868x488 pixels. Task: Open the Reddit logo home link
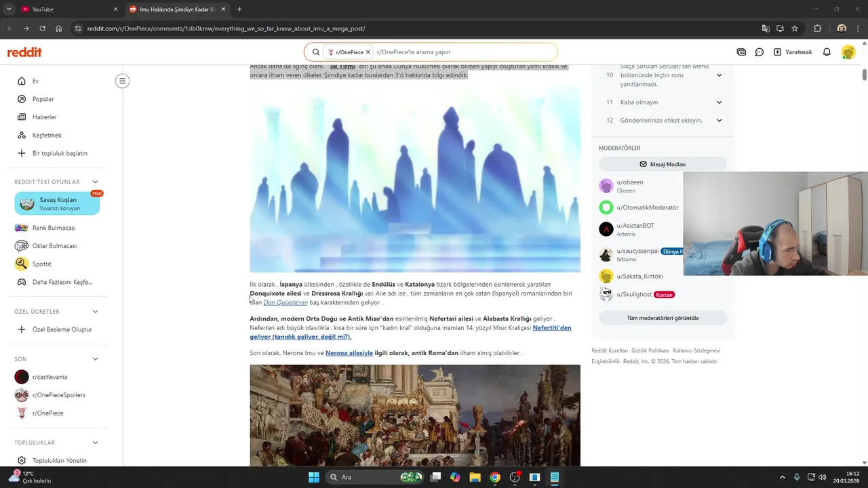tap(24, 52)
